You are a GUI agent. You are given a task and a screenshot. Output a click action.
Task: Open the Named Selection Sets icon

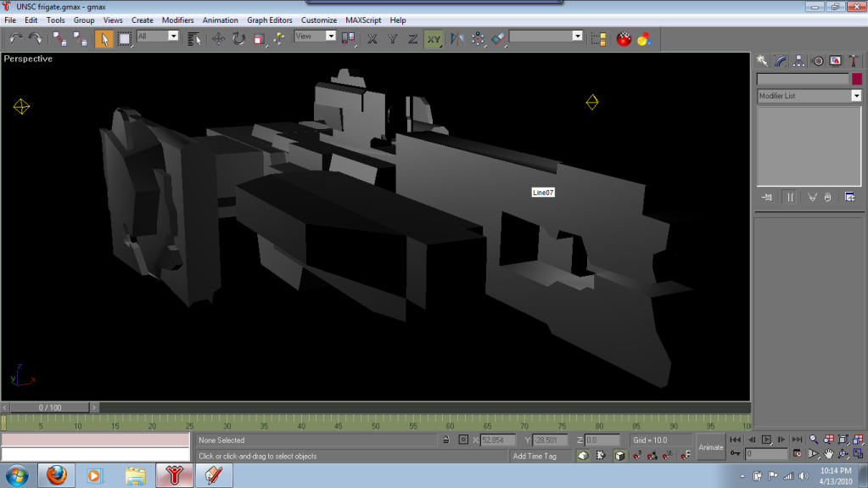(598, 39)
